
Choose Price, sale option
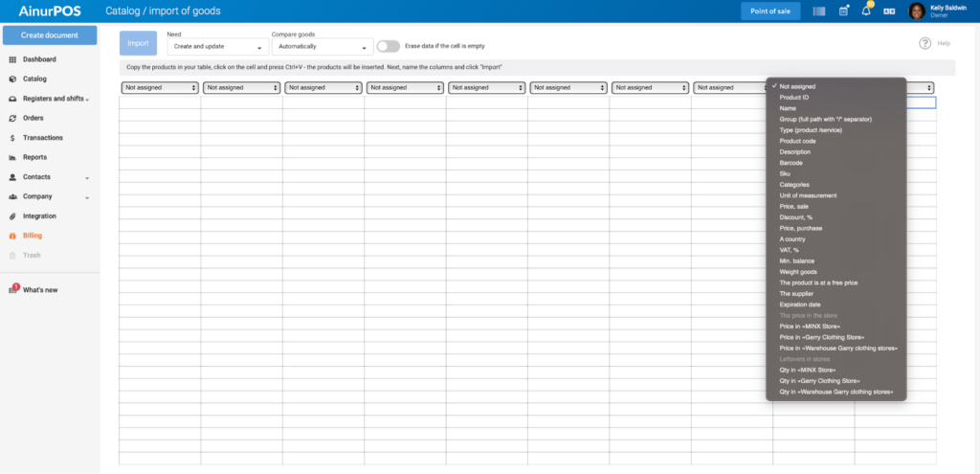[x=836, y=207]
